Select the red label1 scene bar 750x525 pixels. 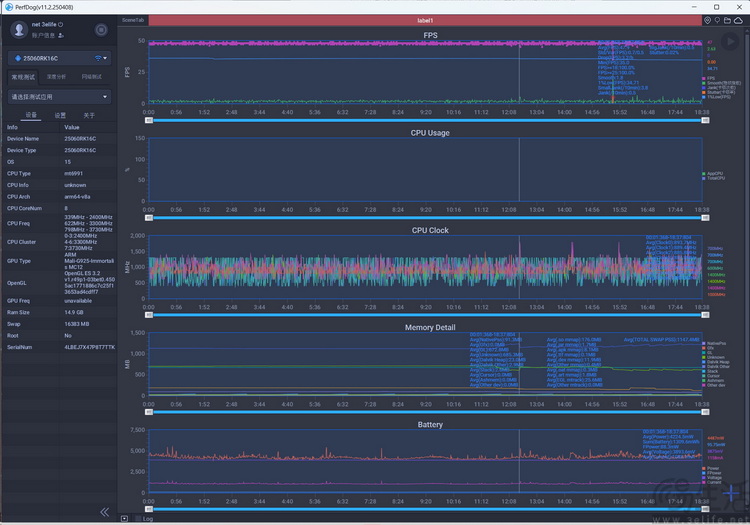pos(425,20)
